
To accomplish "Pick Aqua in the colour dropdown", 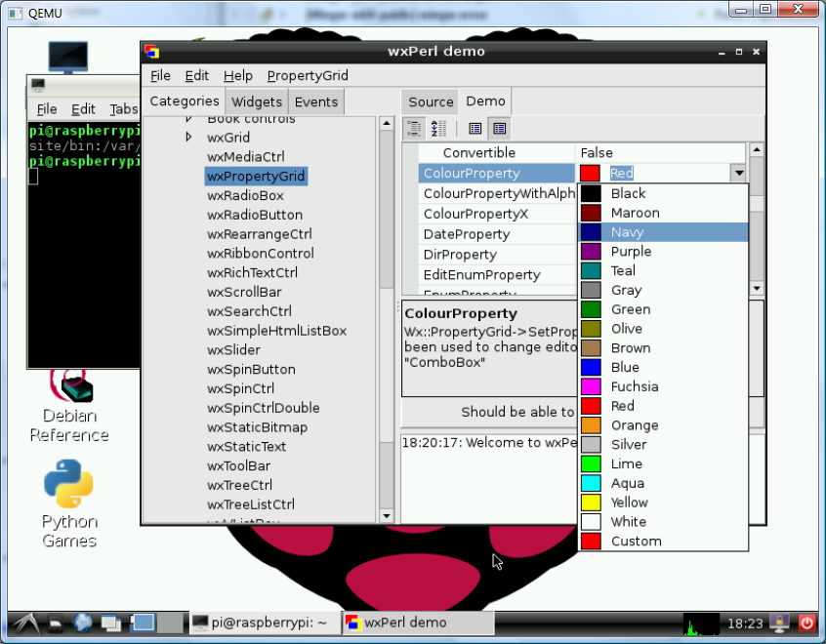I will tap(663, 483).
